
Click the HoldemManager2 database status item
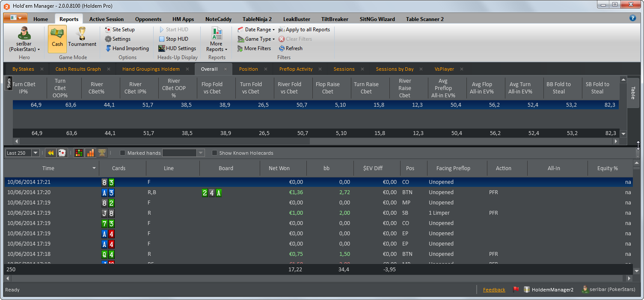point(549,290)
